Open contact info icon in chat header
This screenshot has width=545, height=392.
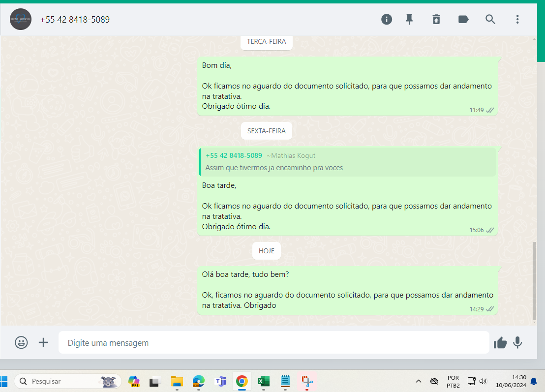[x=386, y=20]
